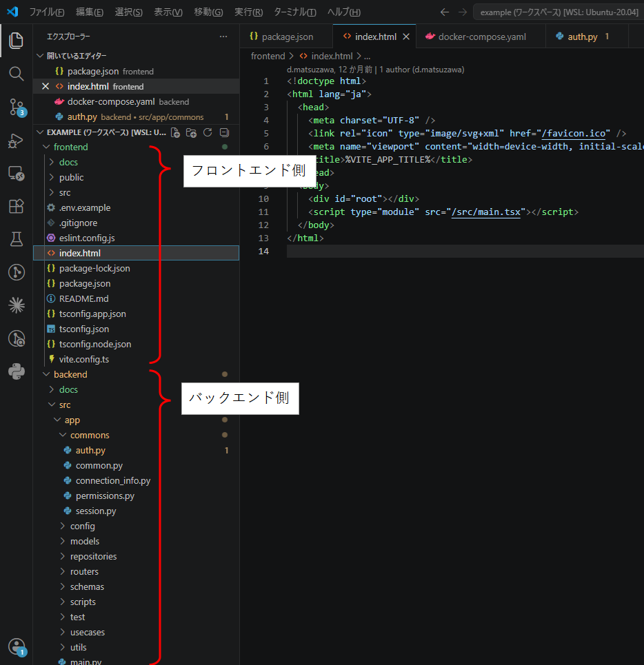
Task: Click the VS Code logo icon
Action: [x=12, y=12]
